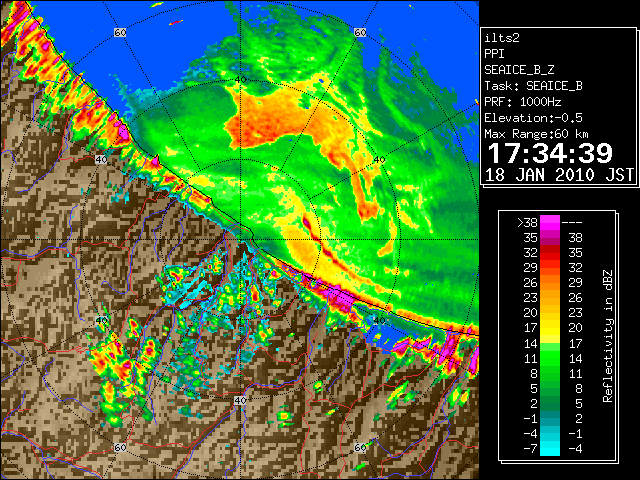This screenshot has width=640, height=480.
Task: Click the '---' legend label
Action: [572, 222]
